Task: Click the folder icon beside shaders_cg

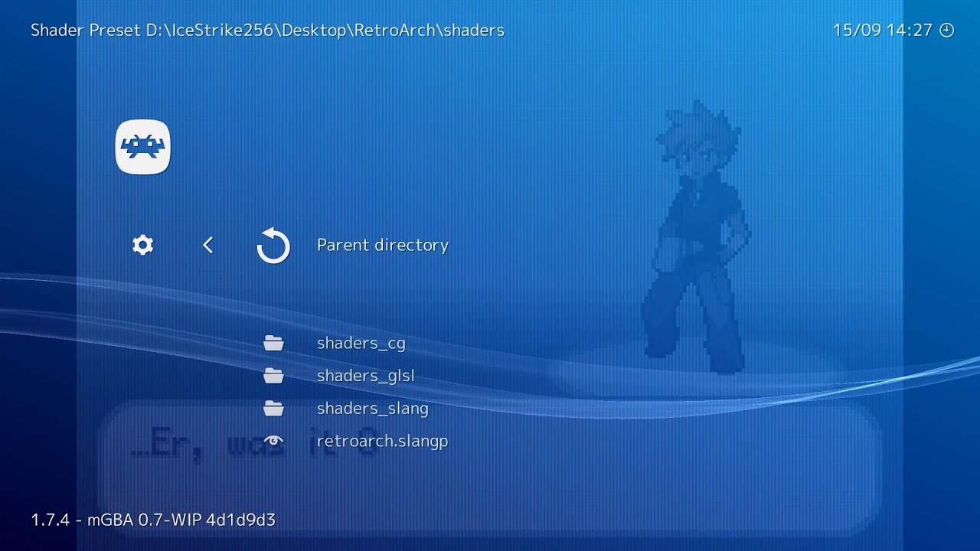Action: click(273, 343)
